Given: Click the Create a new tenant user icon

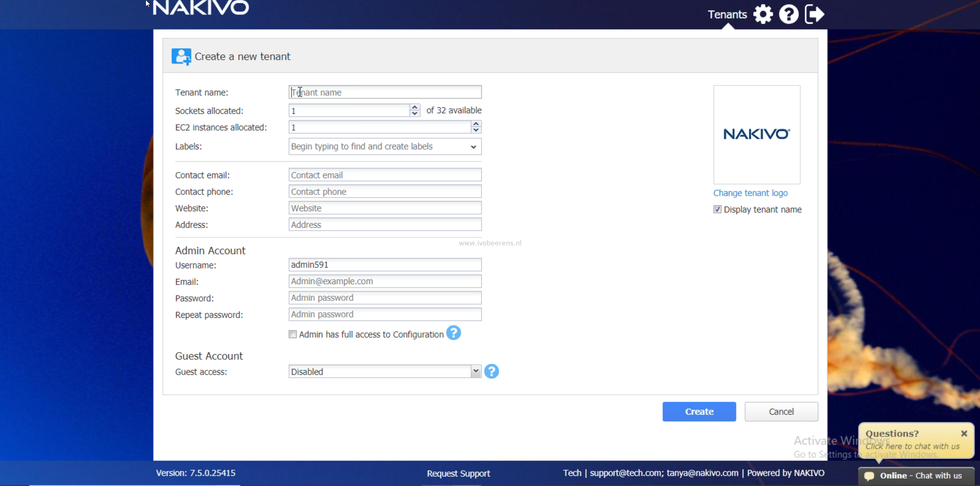Looking at the screenshot, I should [181, 56].
